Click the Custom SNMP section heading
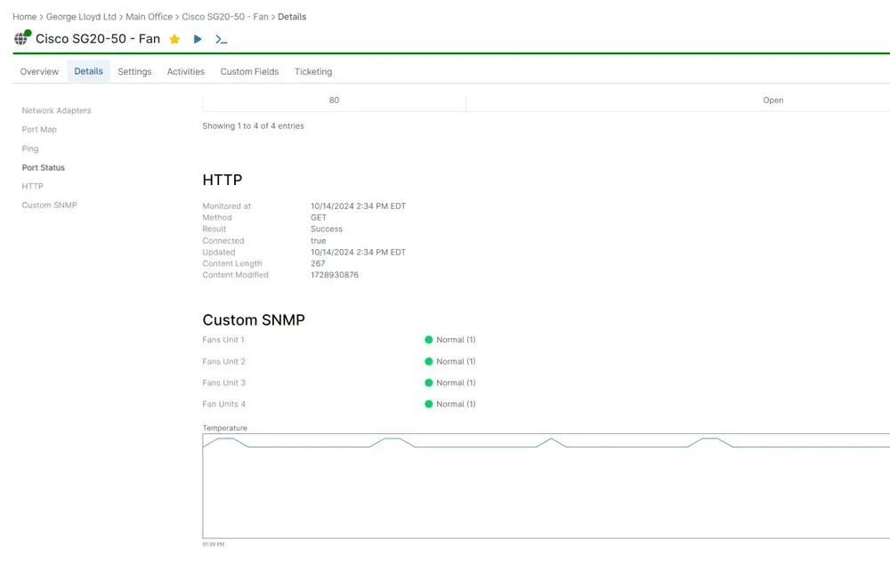This screenshot has width=890, height=588. (x=254, y=320)
